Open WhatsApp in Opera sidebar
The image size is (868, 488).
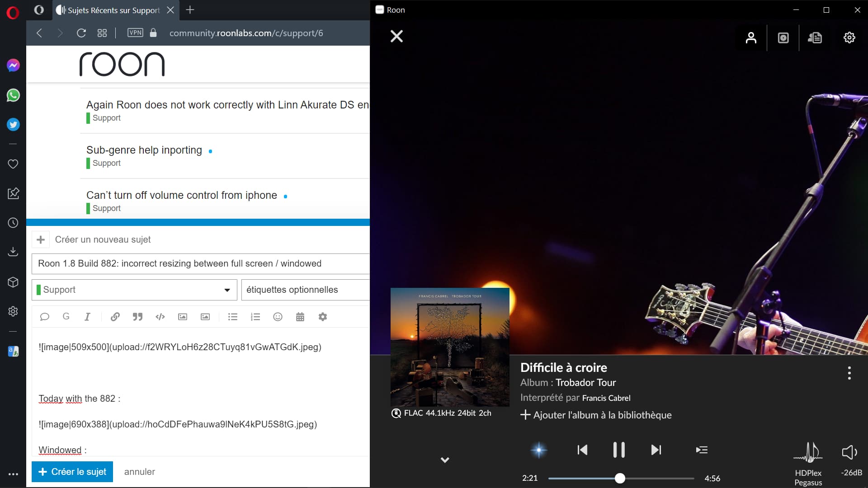click(x=13, y=95)
